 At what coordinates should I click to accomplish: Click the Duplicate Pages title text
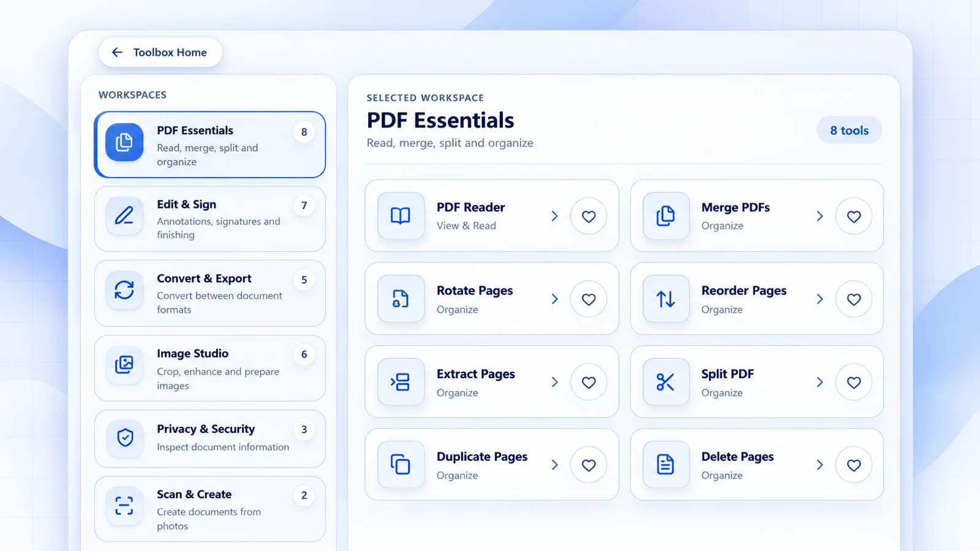[x=482, y=457]
